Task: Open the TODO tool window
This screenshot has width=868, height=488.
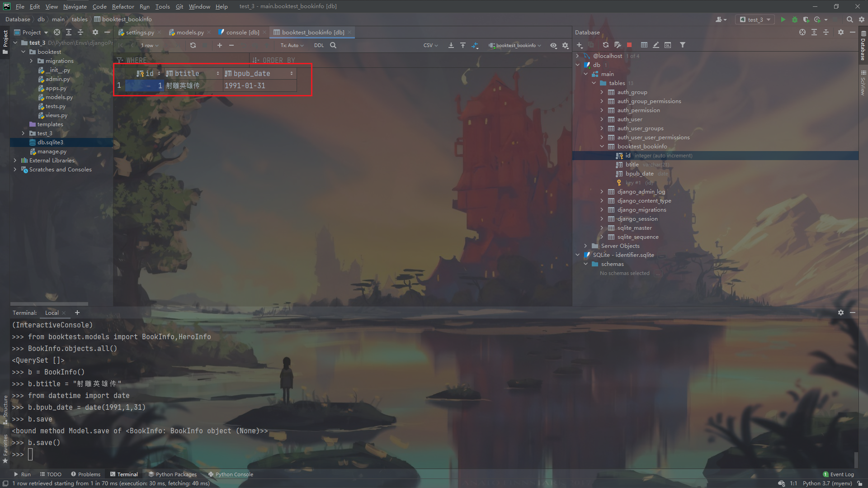Action: 51,474
